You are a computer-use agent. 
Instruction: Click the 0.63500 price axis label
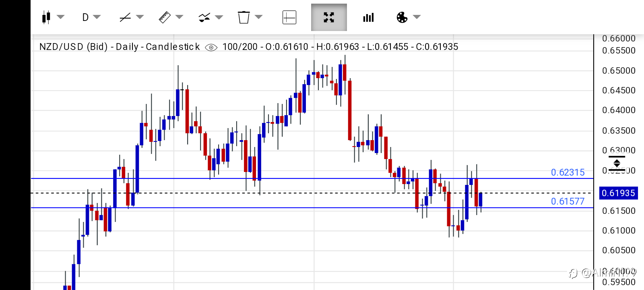[619, 130]
